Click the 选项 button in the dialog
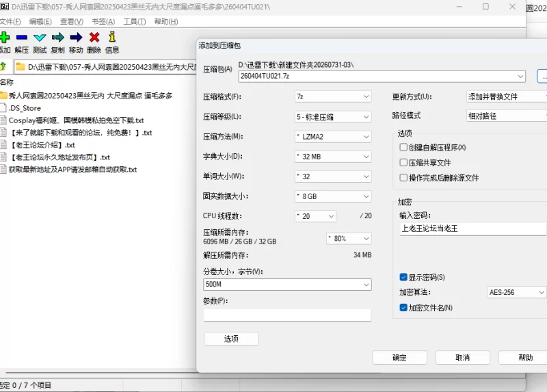This screenshot has width=547, height=392. 231,339
